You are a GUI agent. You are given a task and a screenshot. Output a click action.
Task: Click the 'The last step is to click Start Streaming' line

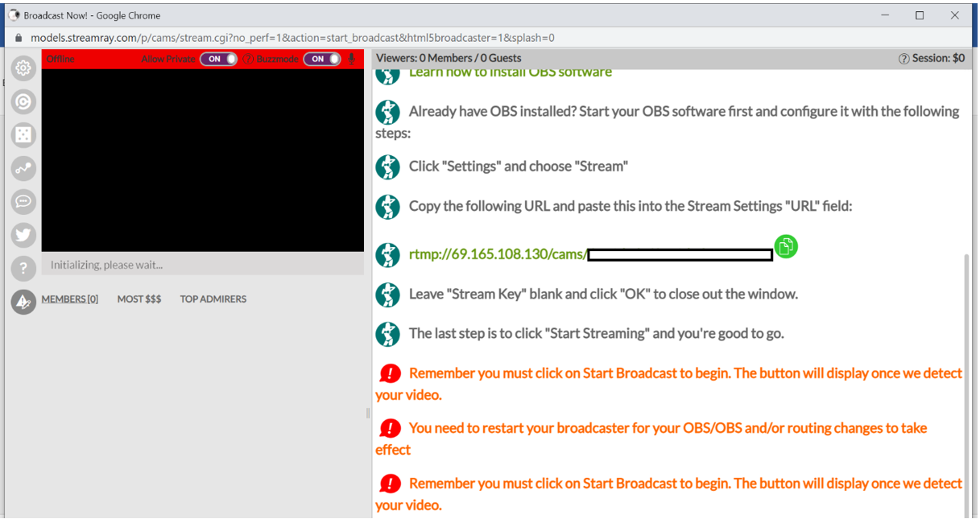[597, 333]
